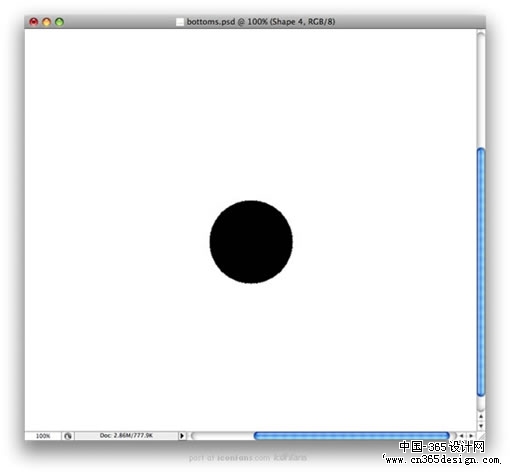The height and width of the screenshot is (474, 510).
Task: Open the status bar popup arrow menu
Action: pos(182,436)
